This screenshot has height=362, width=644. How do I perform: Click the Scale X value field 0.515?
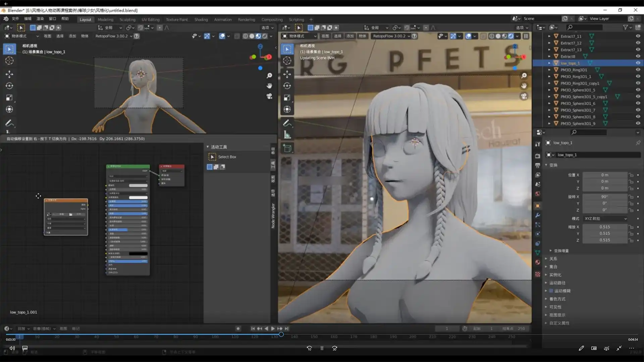click(x=604, y=227)
